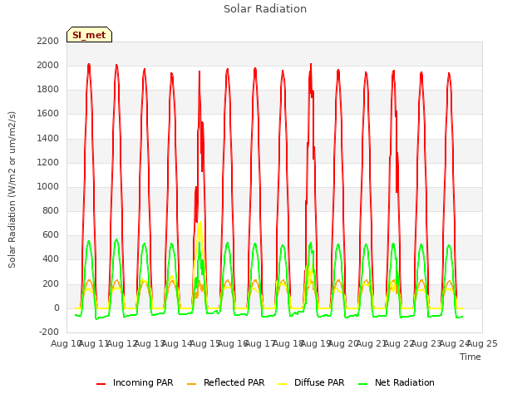The width and height of the screenshot is (532, 399).
Task: Click the 0 y-axis tick label
Action: (57, 308)
